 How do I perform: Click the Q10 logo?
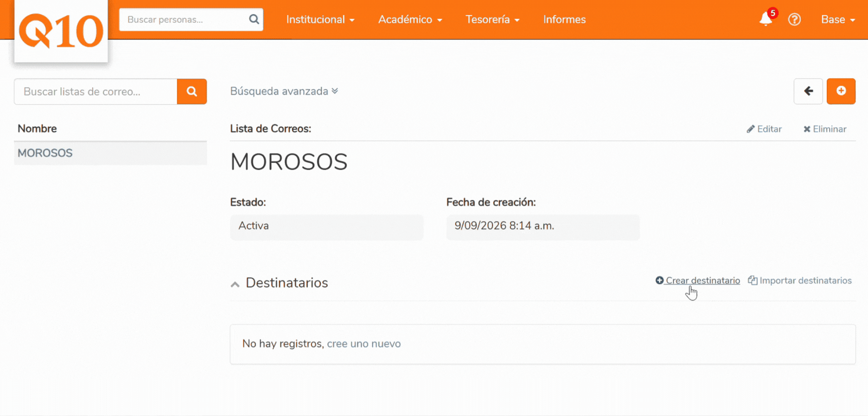(x=61, y=31)
